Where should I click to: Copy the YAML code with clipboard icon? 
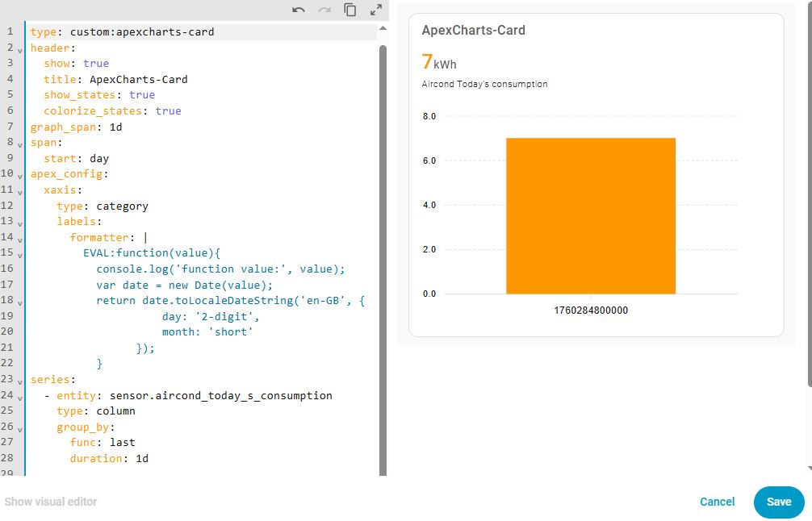tap(350, 10)
